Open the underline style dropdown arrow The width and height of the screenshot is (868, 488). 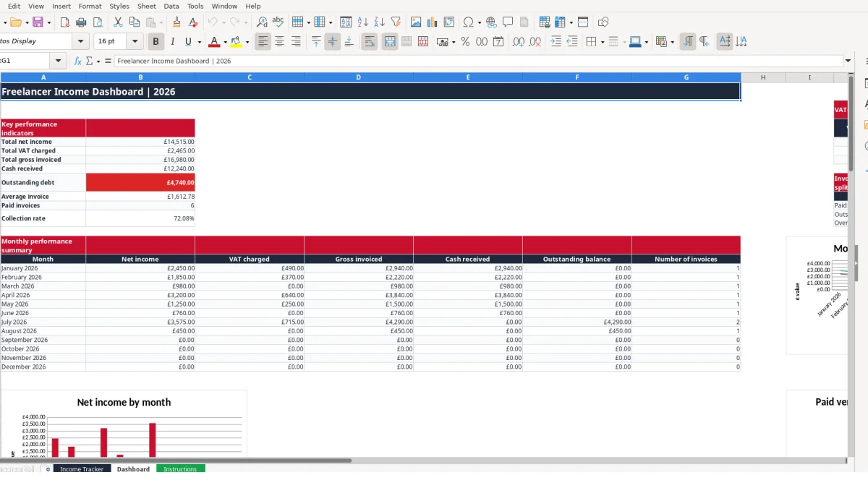coord(199,42)
